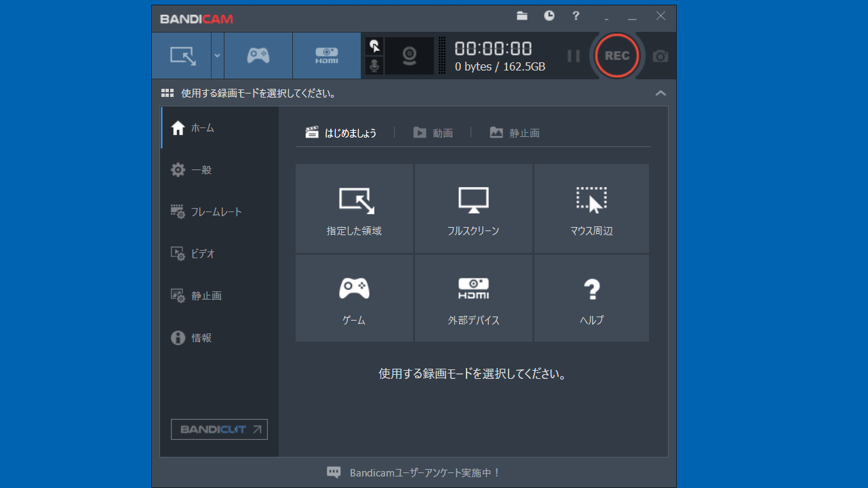
Task: Open the ホーム sidebar section
Action: click(x=220, y=127)
